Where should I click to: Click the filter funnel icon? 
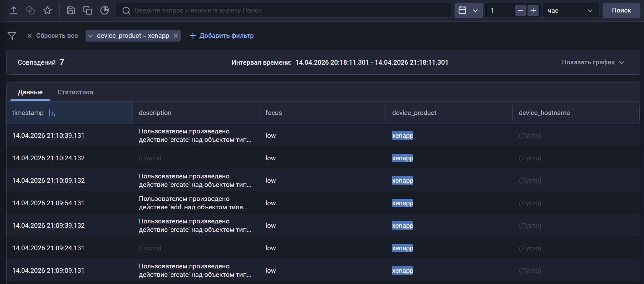tap(12, 36)
